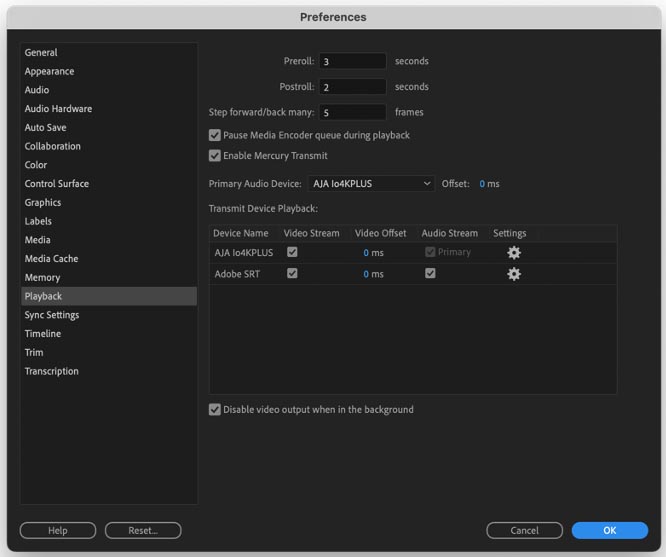Click the Cancel button
Viewport: 666px width, 557px height.
(x=525, y=530)
